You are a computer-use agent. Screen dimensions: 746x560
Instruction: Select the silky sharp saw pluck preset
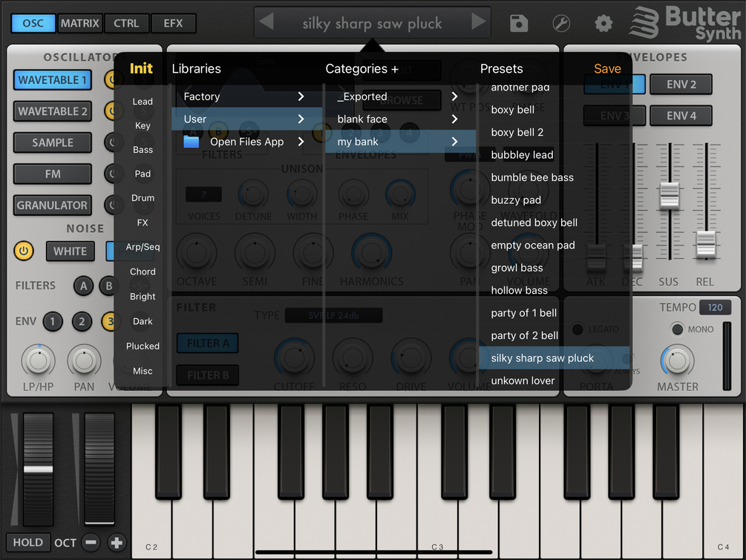coord(554,358)
